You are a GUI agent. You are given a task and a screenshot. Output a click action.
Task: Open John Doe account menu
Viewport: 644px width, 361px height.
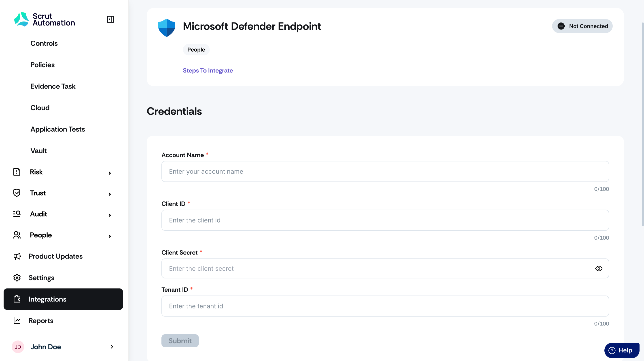tap(63, 347)
